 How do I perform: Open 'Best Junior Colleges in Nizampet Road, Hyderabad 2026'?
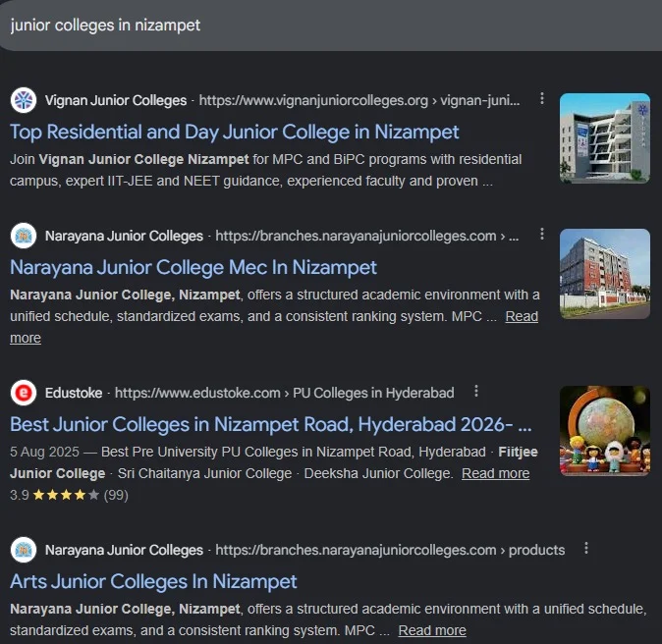271,424
